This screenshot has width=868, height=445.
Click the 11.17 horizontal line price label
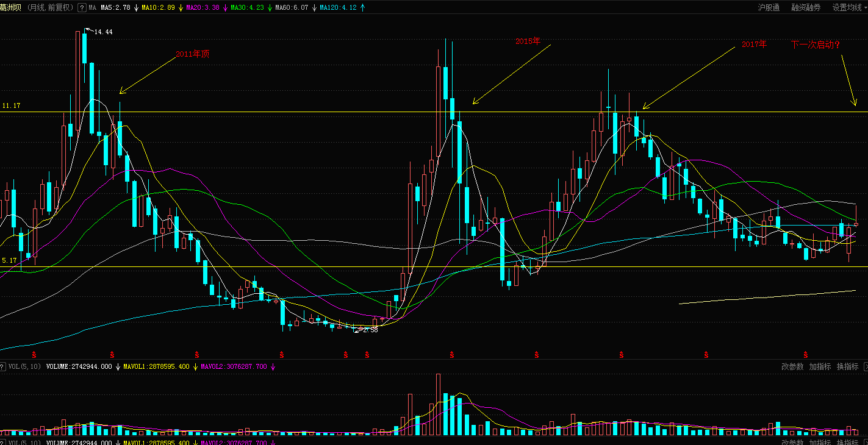[11, 106]
